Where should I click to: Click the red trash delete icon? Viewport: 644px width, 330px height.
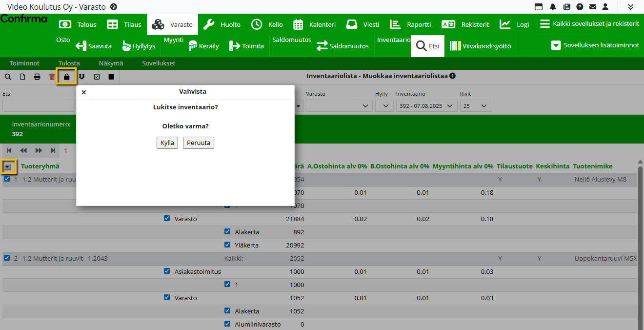tap(52, 77)
